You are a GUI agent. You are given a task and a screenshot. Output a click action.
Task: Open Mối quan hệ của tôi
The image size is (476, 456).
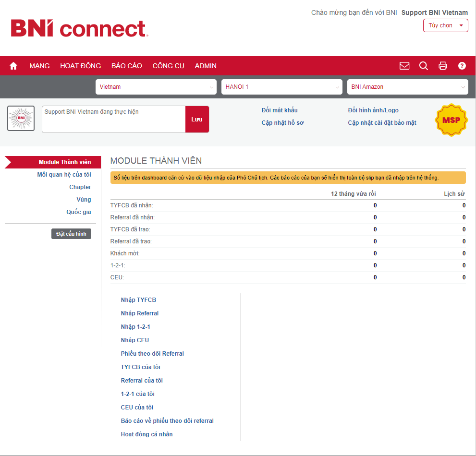coord(64,174)
